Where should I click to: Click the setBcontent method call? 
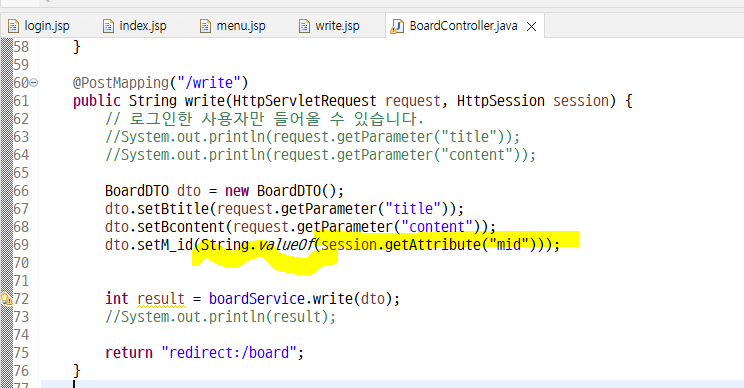click(180, 227)
